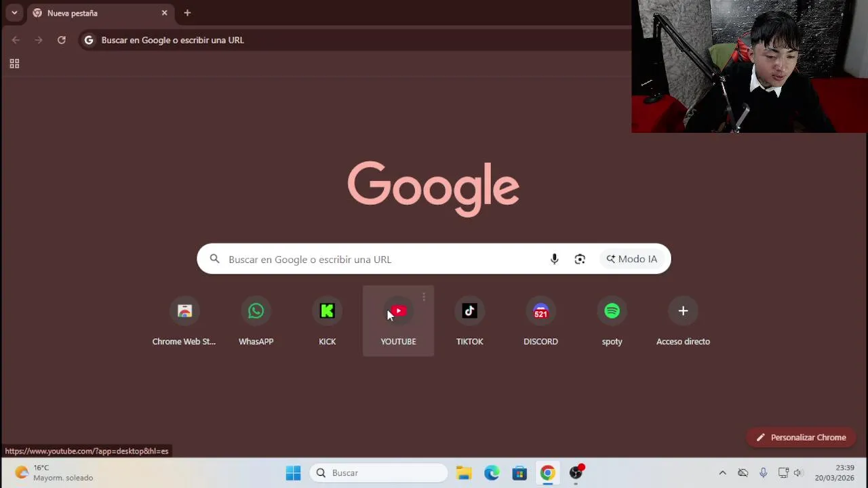Open the DISCORD shortcut
The width and height of the screenshot is (868, 488).
tap(540, 321)
